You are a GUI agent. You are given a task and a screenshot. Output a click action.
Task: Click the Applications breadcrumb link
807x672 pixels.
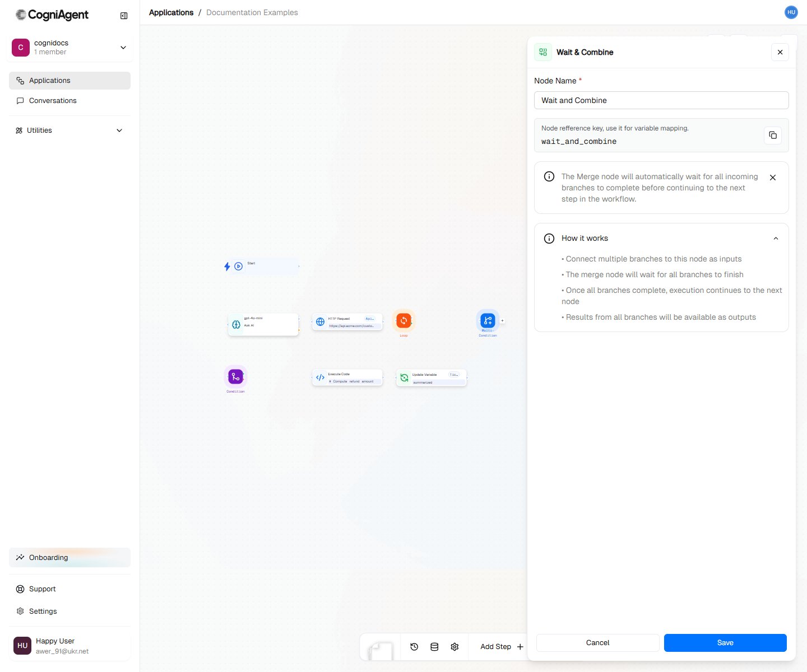171,12
